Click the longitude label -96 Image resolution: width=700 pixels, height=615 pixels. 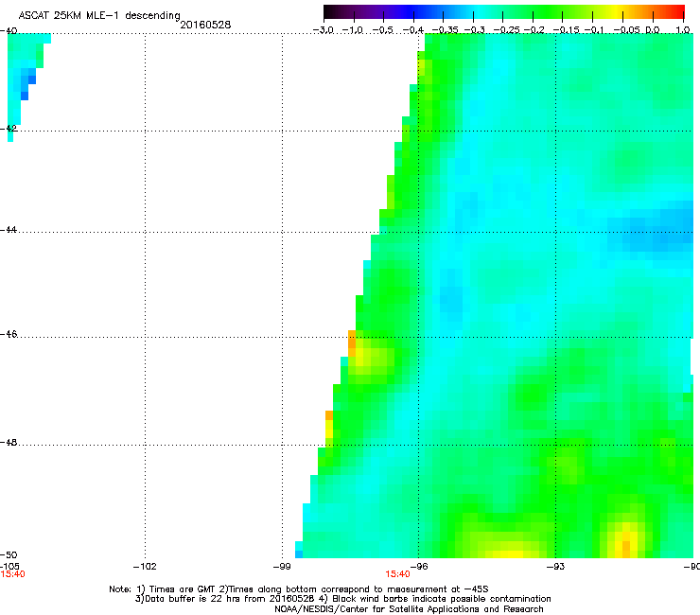click(x=419, y=567)
